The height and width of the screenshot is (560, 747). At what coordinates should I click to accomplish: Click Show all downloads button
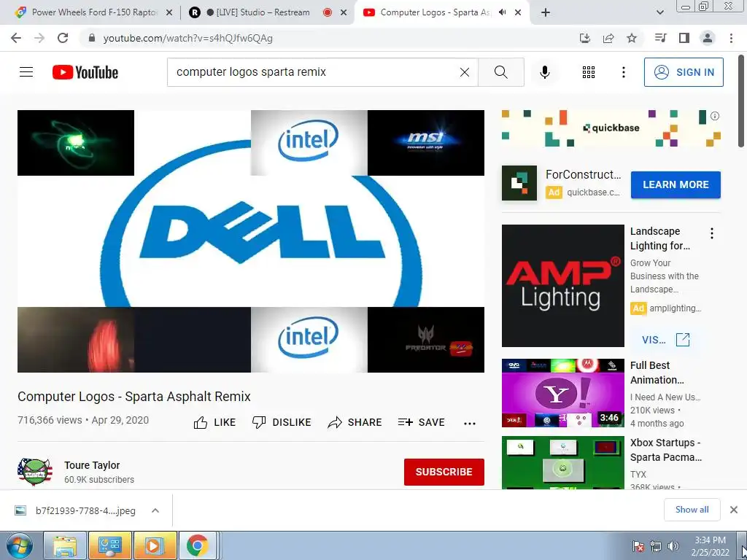pos(692,510)
